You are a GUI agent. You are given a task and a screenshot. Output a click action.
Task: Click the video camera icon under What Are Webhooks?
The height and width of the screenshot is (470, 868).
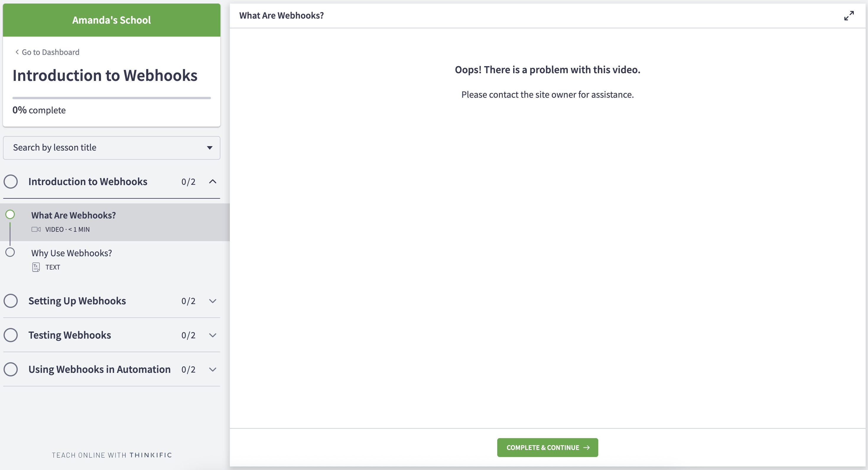click(36, 229)
